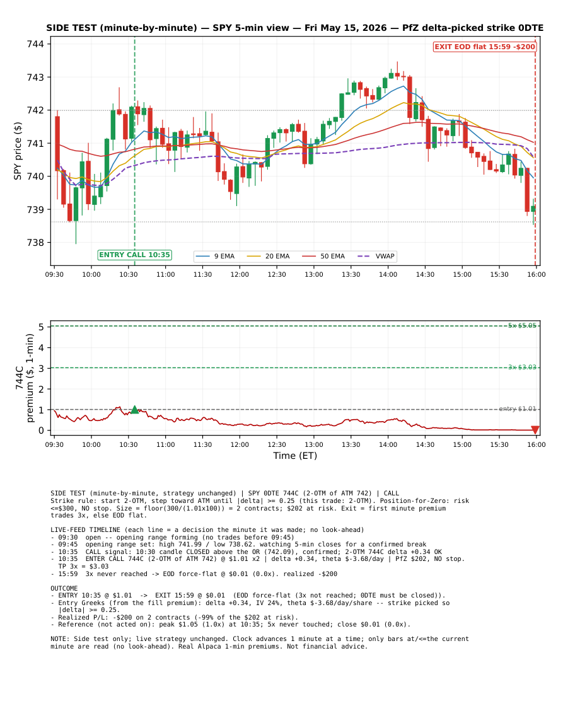Click the 14:00 tick on the price chart
This screenshot has height=728, width=563.
pos(388,274)
